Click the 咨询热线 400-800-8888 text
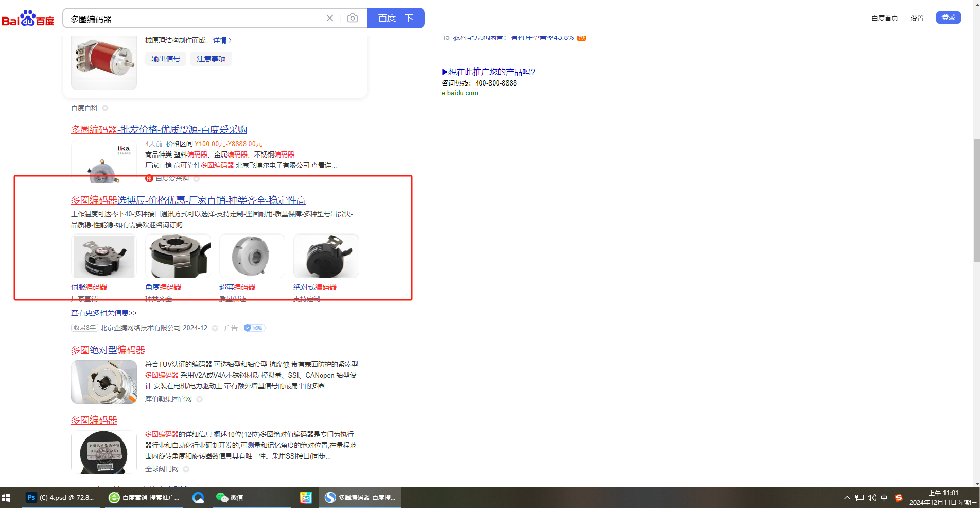Viewport: 980px width, 508px height. [x=479, y=83]
